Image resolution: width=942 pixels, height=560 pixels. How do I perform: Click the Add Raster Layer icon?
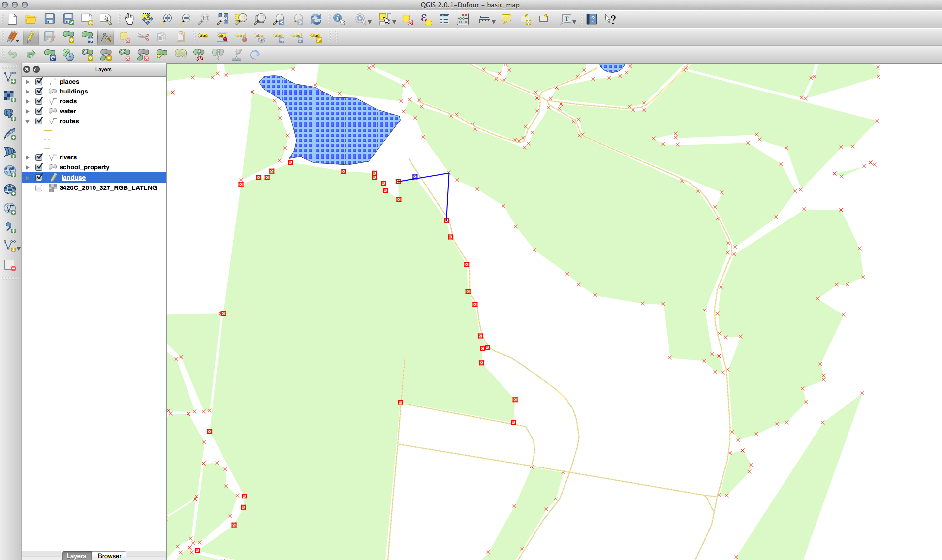point(9,96)
